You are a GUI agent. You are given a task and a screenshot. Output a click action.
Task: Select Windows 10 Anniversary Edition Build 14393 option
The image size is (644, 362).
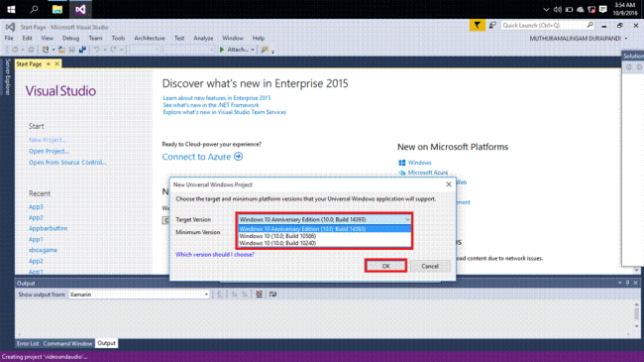[324, 229]
